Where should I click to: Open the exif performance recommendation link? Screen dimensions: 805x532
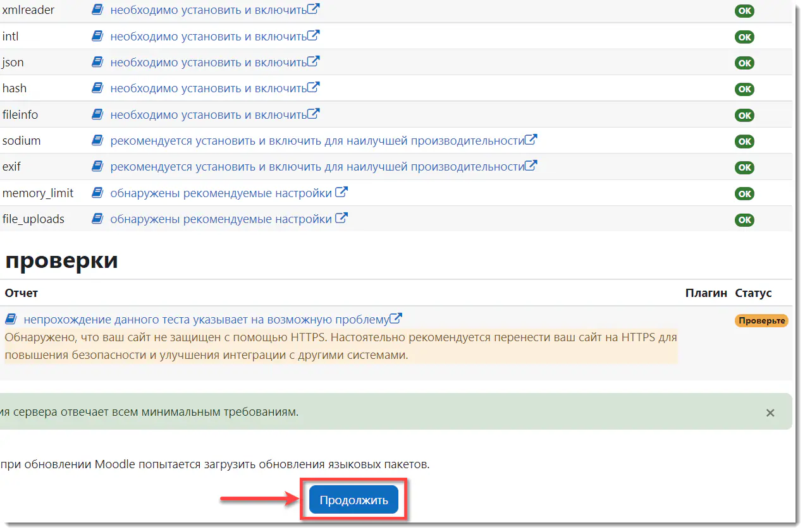click(317, 167)
